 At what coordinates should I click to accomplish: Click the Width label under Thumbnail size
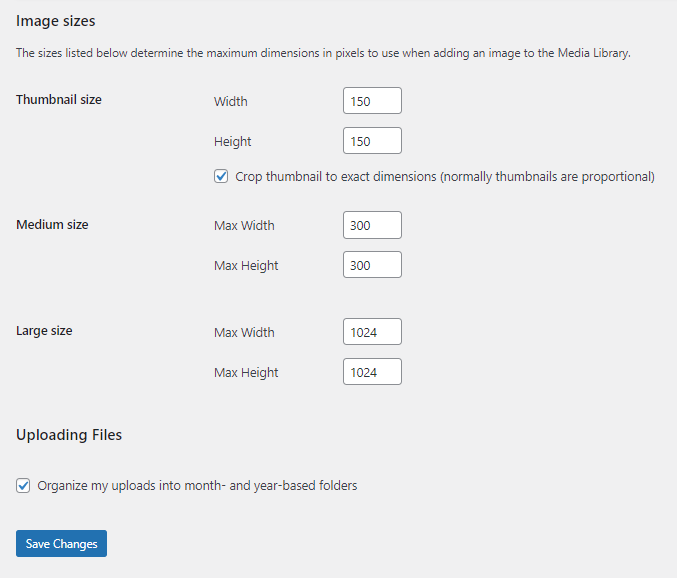pyautogui.click(x=231, y=101)
